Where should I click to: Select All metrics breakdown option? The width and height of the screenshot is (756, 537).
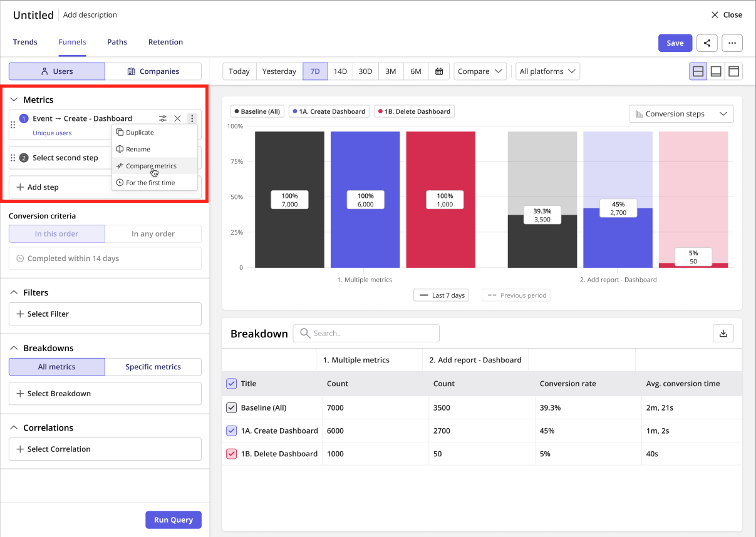[57, 367]
